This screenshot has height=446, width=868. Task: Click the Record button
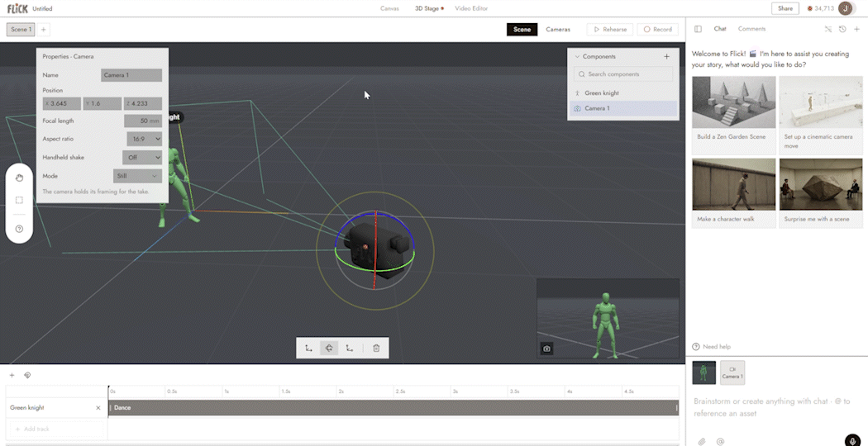coord(658,30)
